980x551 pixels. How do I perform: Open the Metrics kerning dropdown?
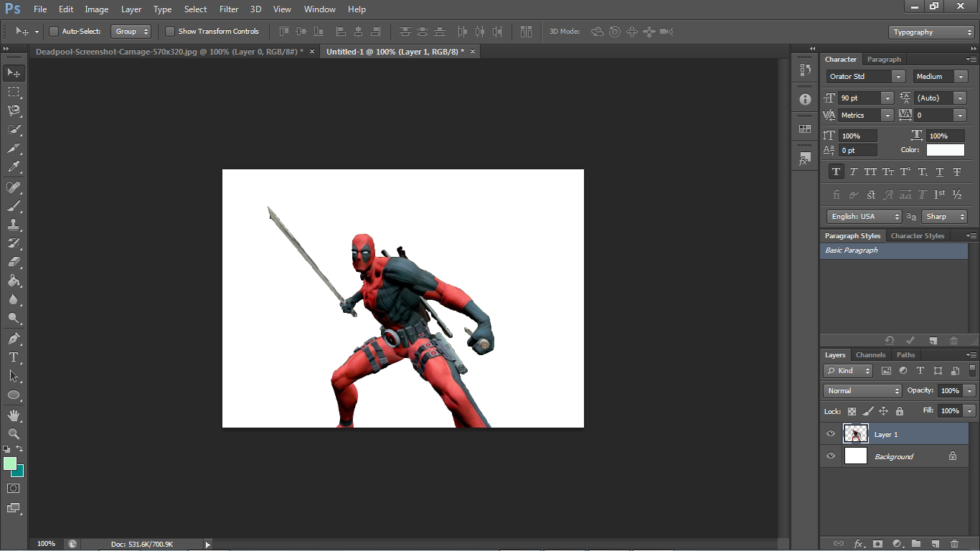[887, 116]
